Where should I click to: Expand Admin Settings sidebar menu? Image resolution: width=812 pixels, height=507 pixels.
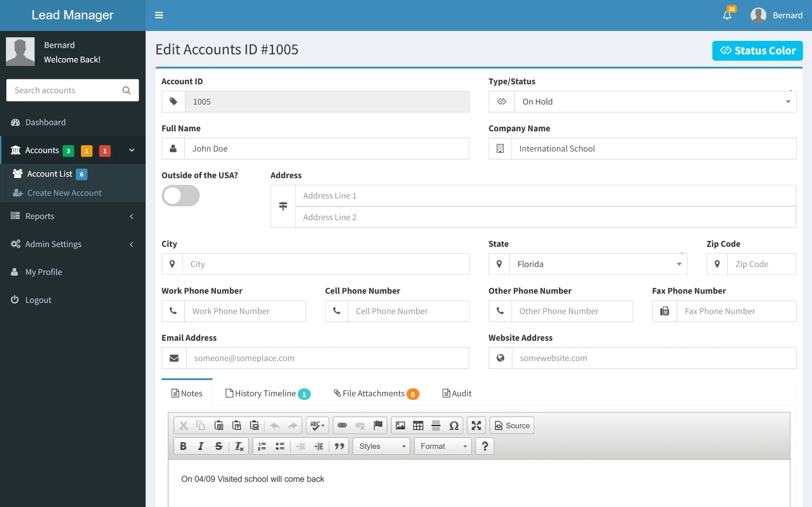pos(73,244)
